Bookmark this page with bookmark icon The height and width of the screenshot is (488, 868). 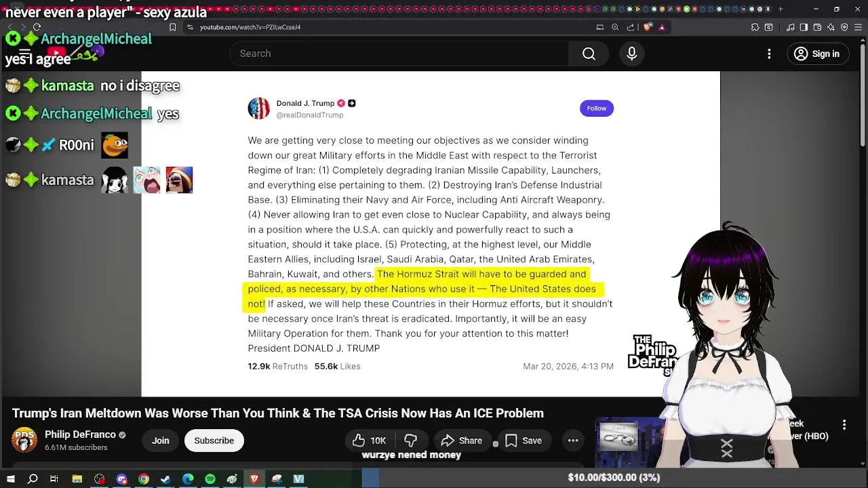172,27
